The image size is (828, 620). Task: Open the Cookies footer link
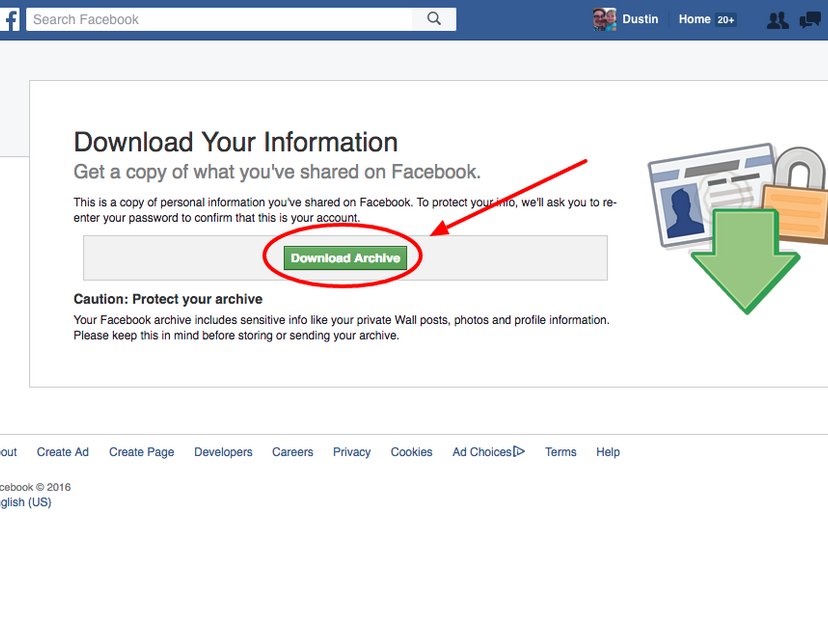(411, 452)
